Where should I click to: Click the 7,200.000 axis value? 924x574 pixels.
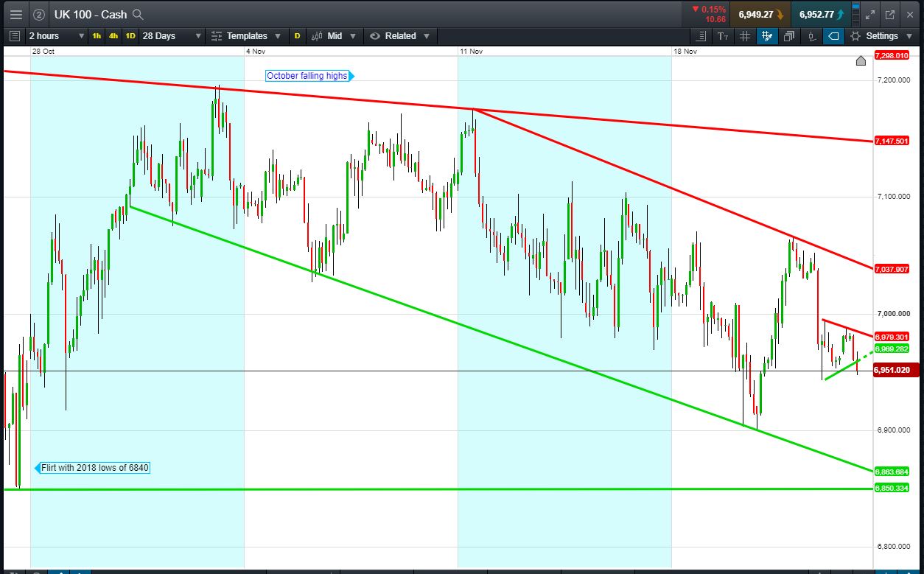tap(892, 80)
